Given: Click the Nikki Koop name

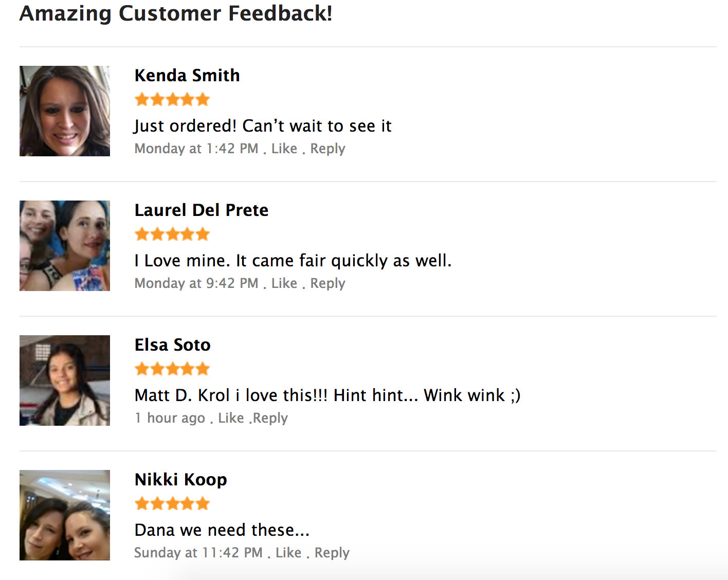Looking at the screenshot, I should [180, 480].
